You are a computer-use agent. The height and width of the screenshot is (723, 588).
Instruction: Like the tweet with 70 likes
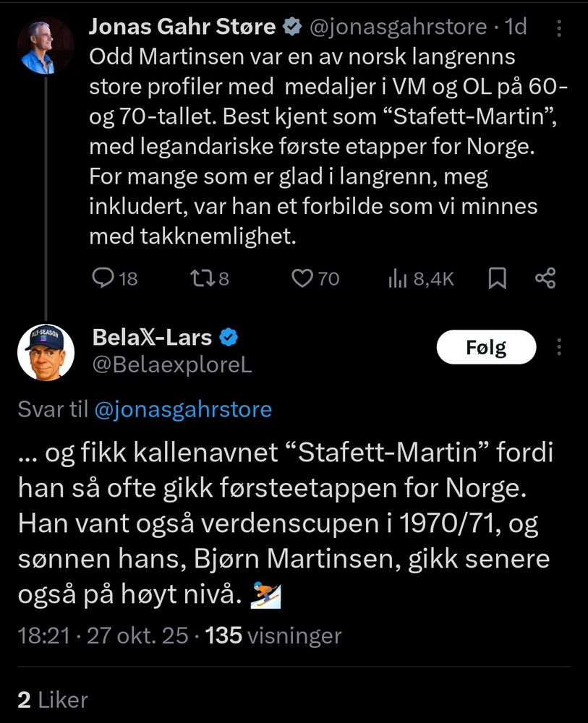coord(301,278)
